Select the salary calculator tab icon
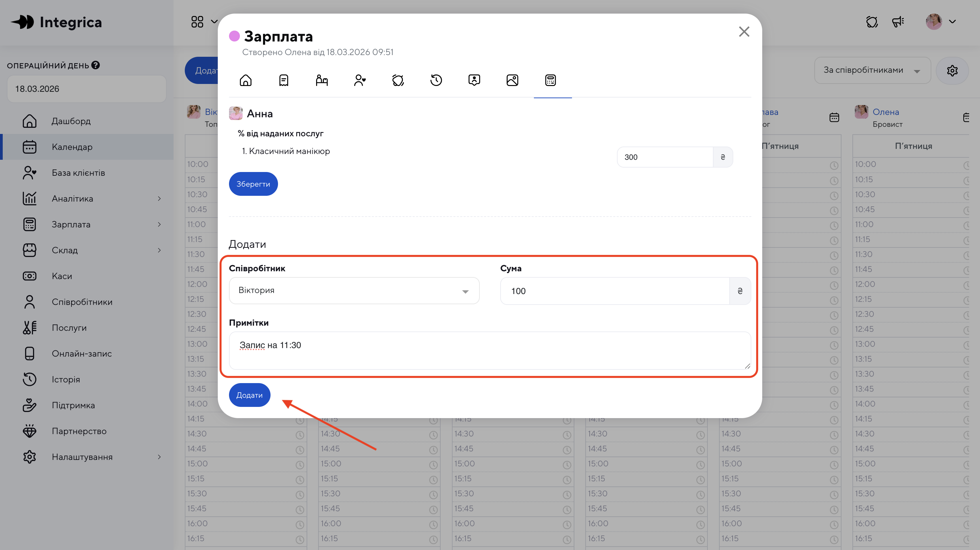The image size is (980, 550). click(551, 80)
